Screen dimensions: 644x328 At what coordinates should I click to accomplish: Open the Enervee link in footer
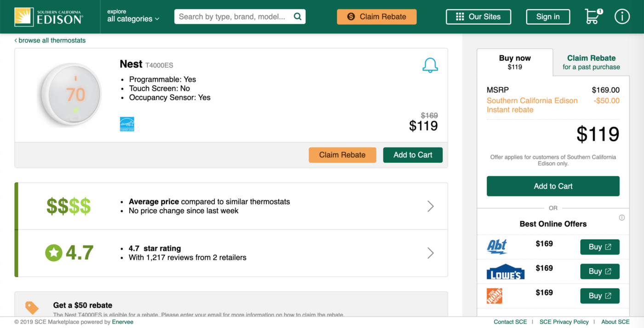[x=122, y=322]
